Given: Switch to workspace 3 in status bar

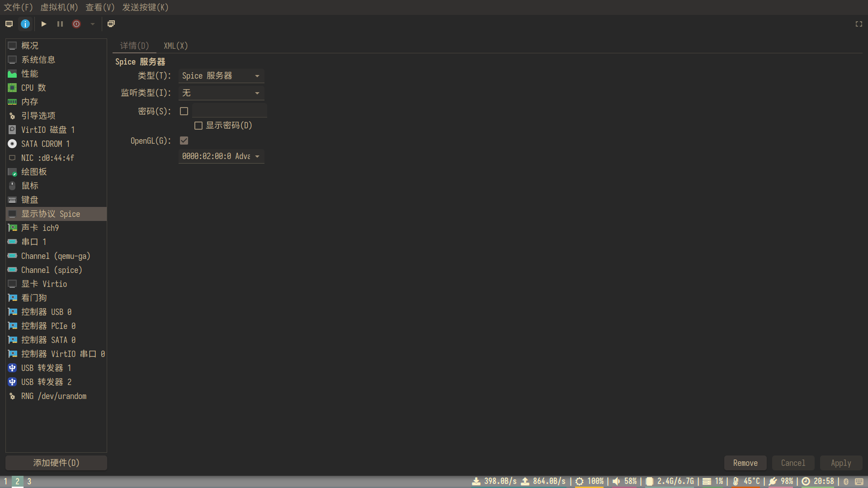Looking at the screenshot, I should coord(29,481).
